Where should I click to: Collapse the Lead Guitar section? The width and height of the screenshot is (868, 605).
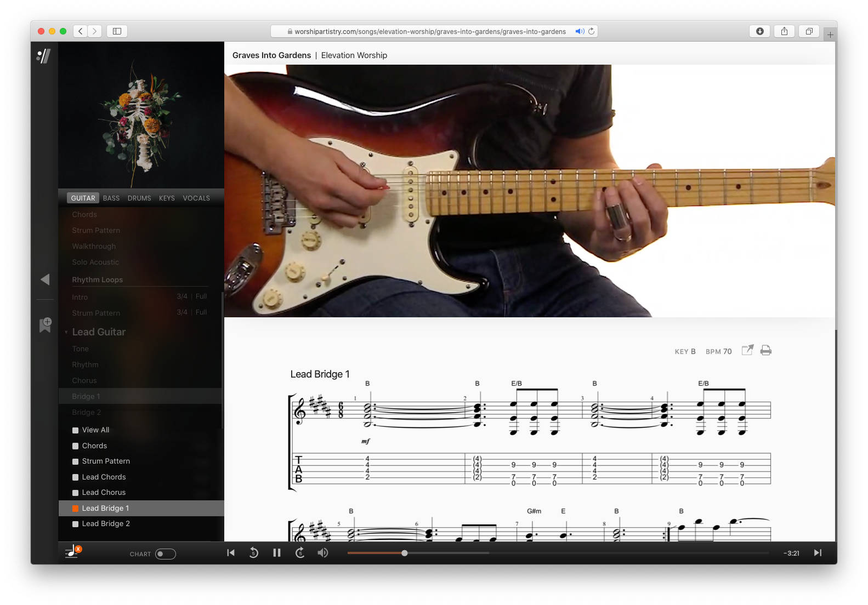(x=66, y=332)
